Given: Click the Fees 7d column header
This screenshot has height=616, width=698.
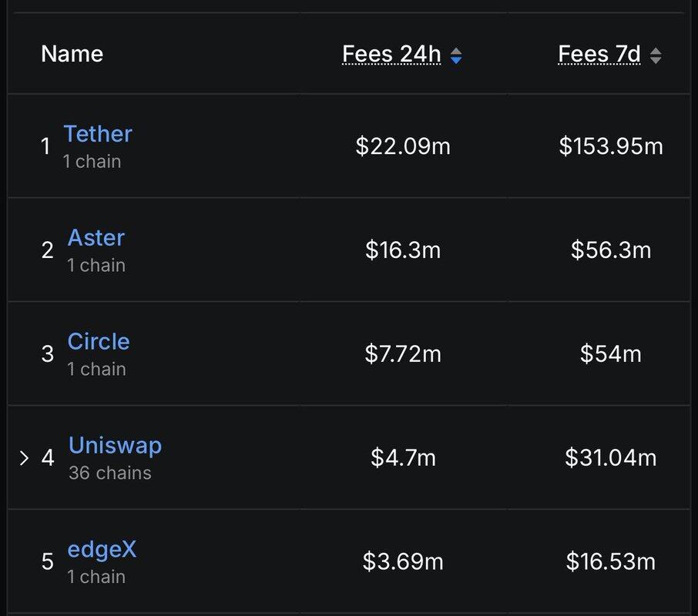Looking at the screenshot, I should [x=599, y=54].
